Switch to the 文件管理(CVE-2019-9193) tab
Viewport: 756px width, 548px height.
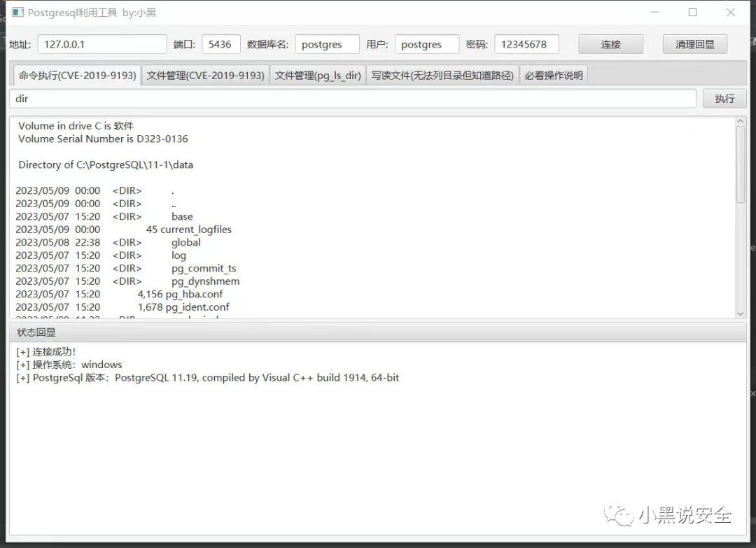(x=205, y=75)
